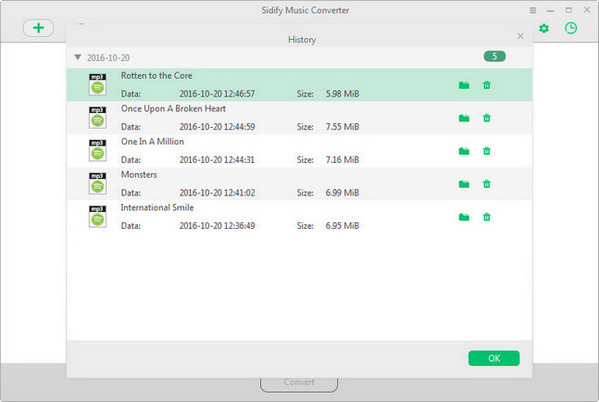
Task: Select the One In A Million title
Action: (x=152, y=141)
